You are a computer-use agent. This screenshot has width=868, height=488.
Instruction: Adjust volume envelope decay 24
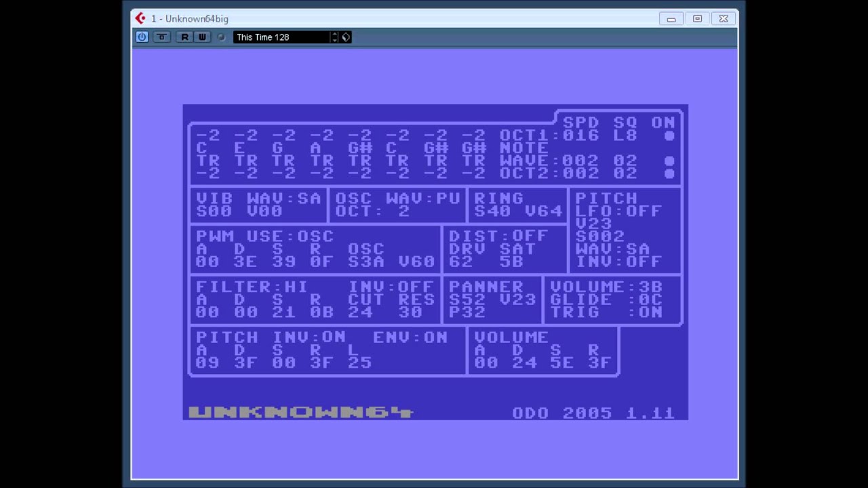coord(524,363)
